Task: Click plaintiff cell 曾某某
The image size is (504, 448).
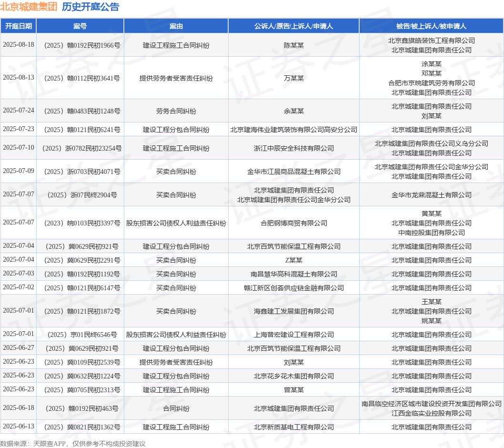Action: 294,390
